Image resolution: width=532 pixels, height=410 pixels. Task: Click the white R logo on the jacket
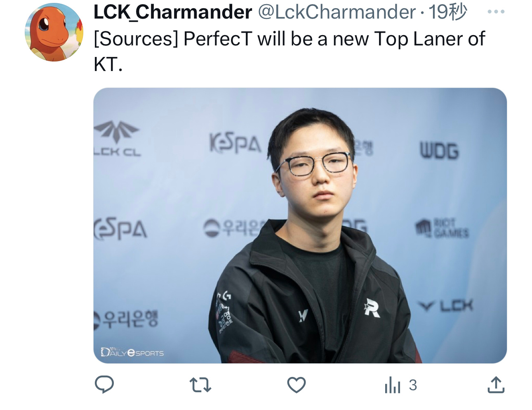372,308
